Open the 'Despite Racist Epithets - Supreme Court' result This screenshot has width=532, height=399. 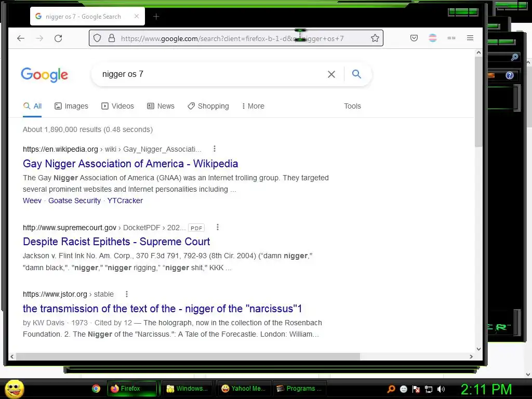pos(116,242)
